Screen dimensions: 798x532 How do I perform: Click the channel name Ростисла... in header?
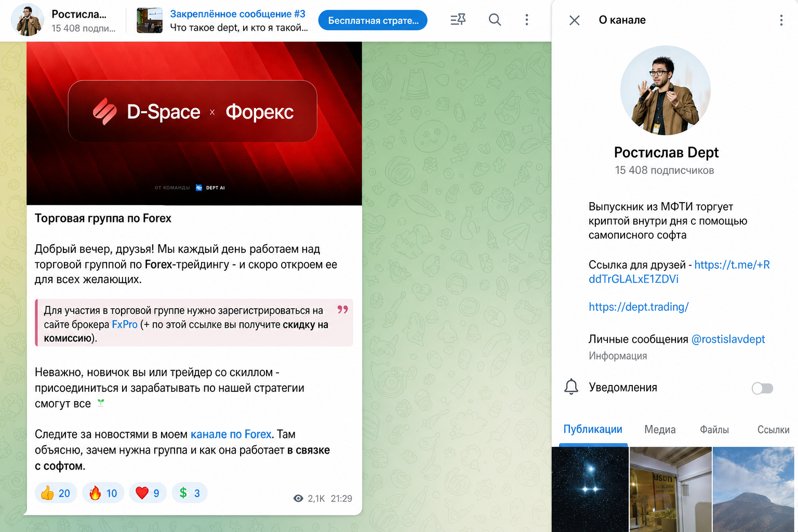[79, 14]
